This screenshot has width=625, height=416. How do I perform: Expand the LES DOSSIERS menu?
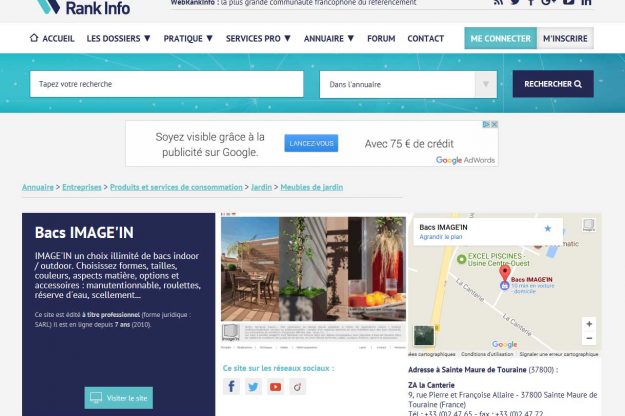(118, 39)
